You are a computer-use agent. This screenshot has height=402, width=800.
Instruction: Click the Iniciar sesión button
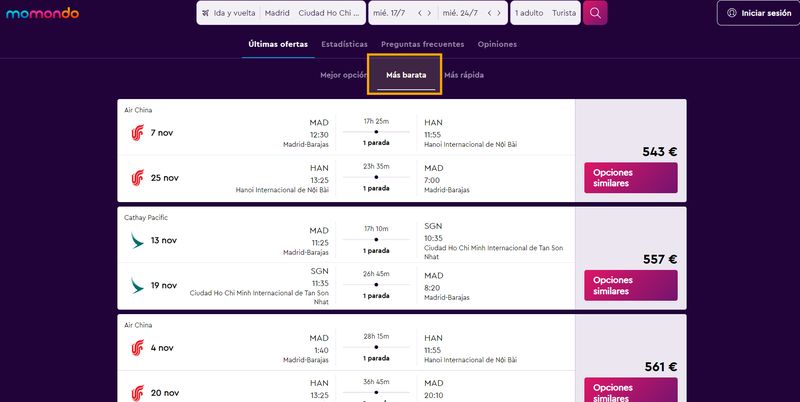[x=759, y=13]
